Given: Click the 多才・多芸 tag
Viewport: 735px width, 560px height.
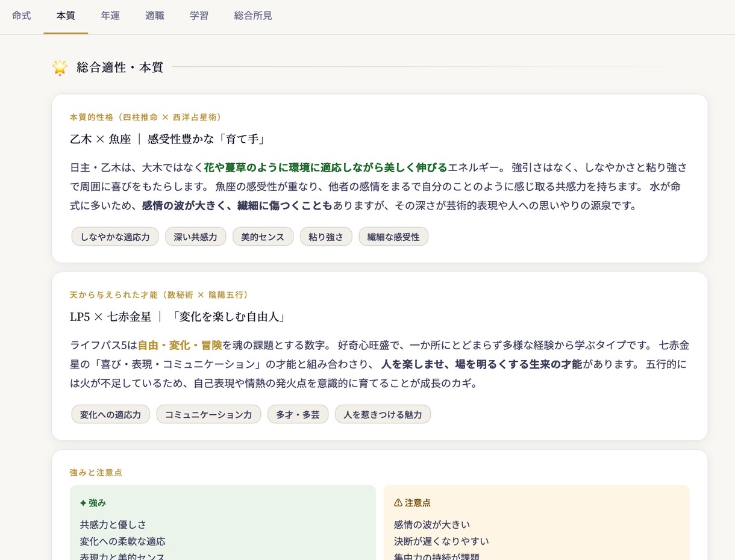Looking at the screenshot, I should point(298,414).
